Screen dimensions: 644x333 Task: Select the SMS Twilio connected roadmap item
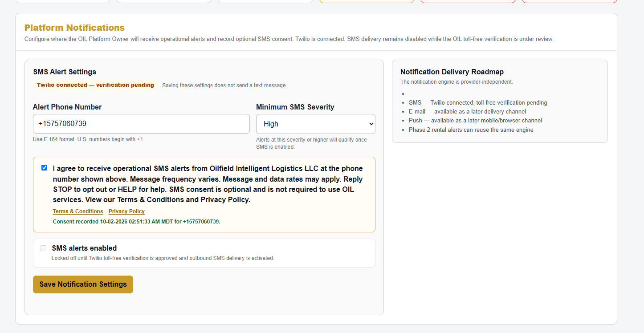click(478, 103)
